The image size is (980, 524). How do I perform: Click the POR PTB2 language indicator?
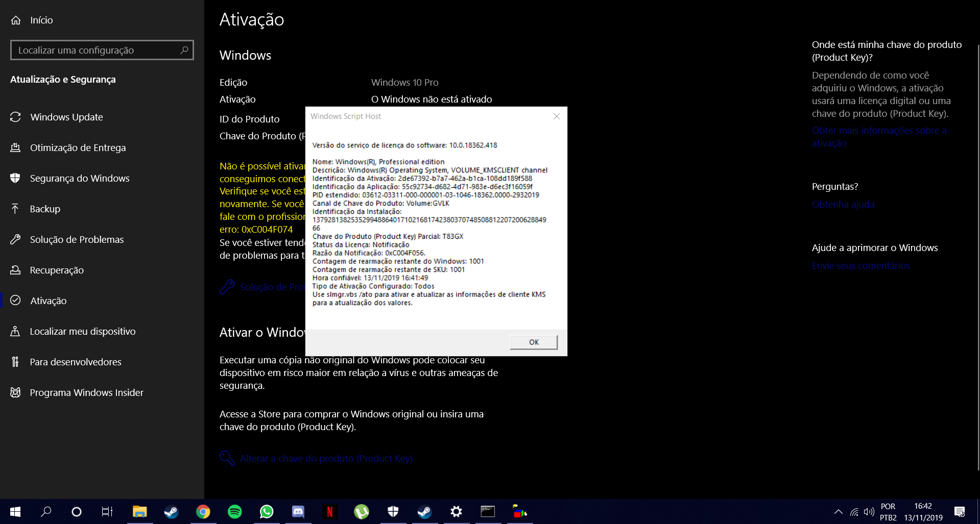[x=888, y=512]
